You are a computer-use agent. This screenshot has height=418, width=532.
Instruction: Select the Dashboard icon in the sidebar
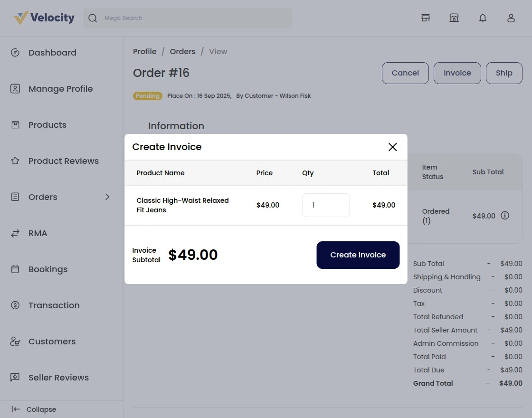point(14,52)
